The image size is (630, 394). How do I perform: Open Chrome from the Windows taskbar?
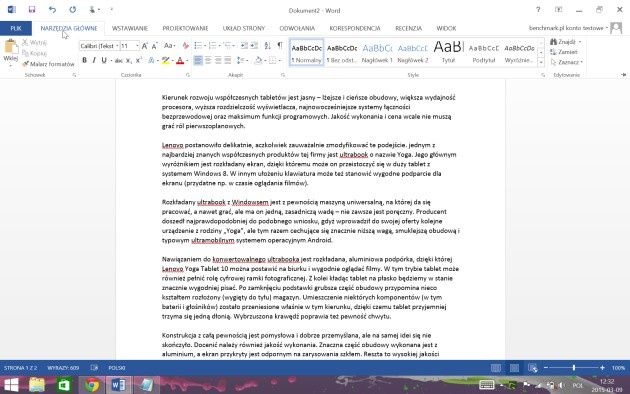[x=92, y=385]
